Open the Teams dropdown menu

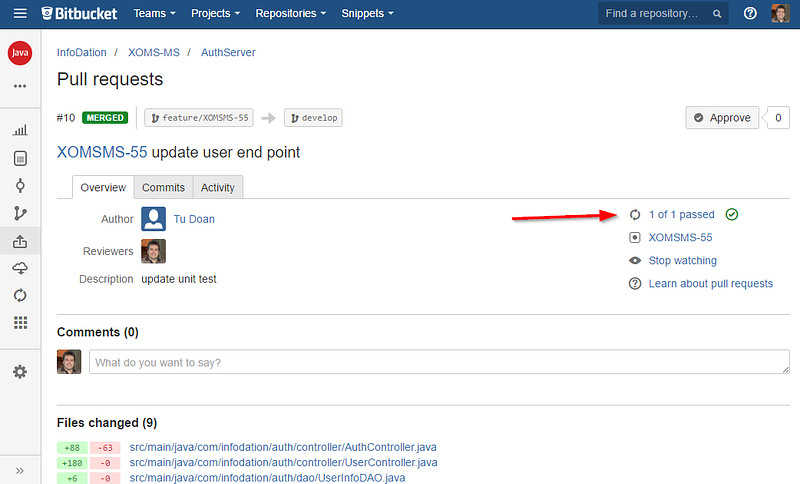[x=154, y=13]
